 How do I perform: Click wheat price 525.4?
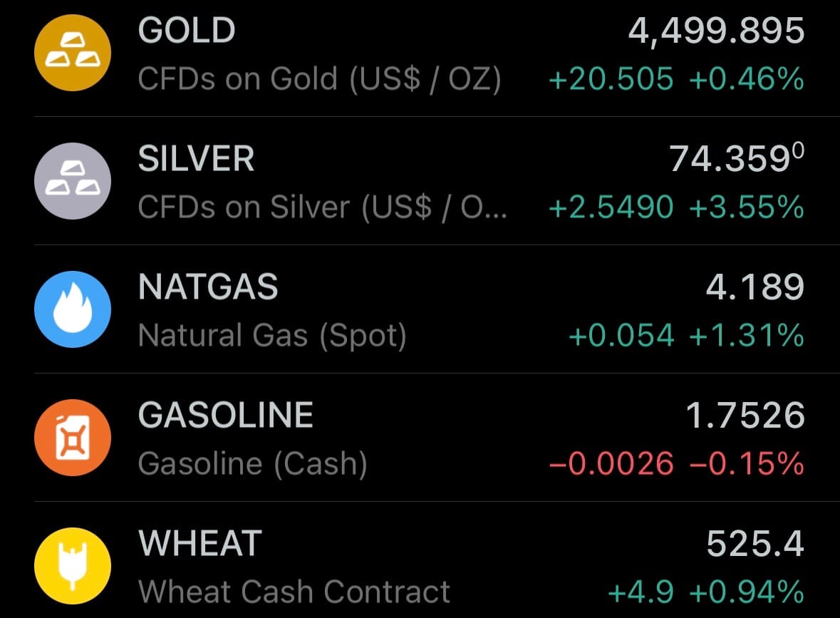(x=755, y=544)
